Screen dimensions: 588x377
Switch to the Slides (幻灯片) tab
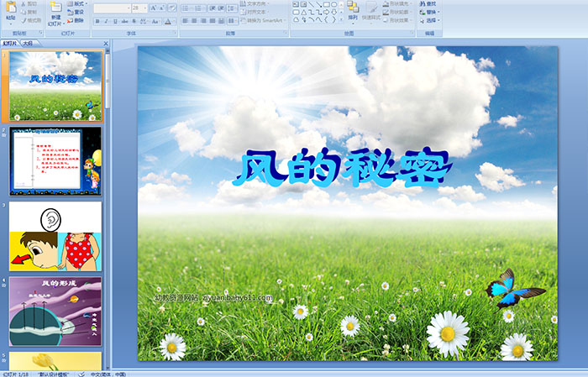(x=10, y=42)
